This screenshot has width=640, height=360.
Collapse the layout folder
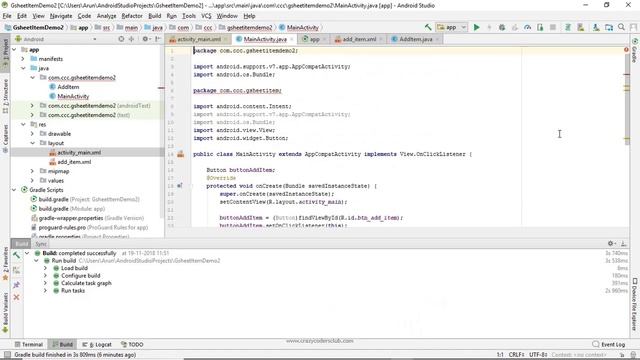pyautogui.click(x=32, y=143)
